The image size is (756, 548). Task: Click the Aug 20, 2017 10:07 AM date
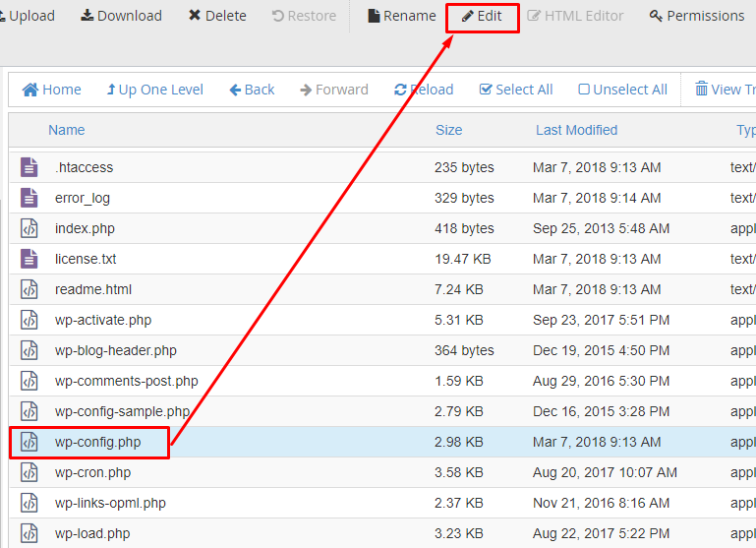[605, 472]
